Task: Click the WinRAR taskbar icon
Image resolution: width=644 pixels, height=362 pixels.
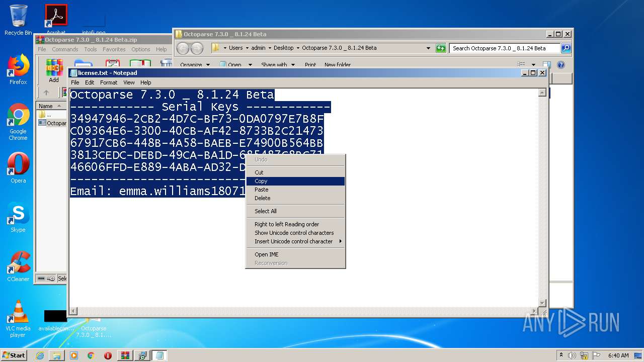Action: [x=125, y=355]
